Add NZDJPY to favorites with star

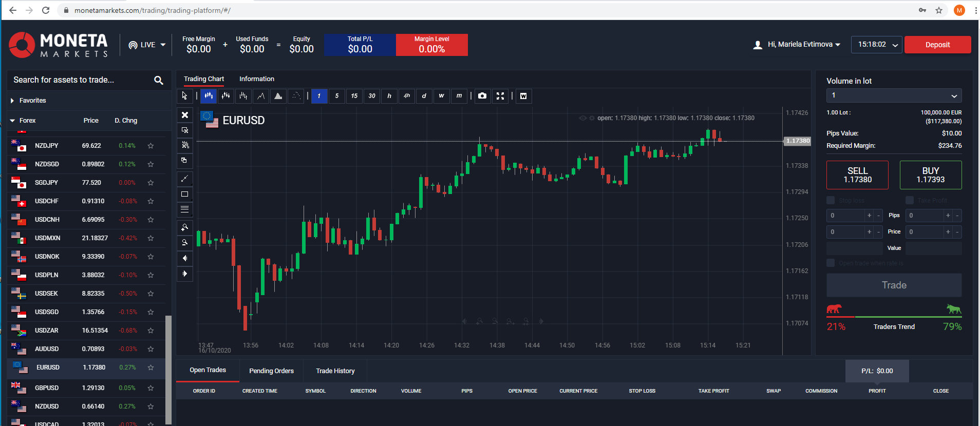click(150, 146)
